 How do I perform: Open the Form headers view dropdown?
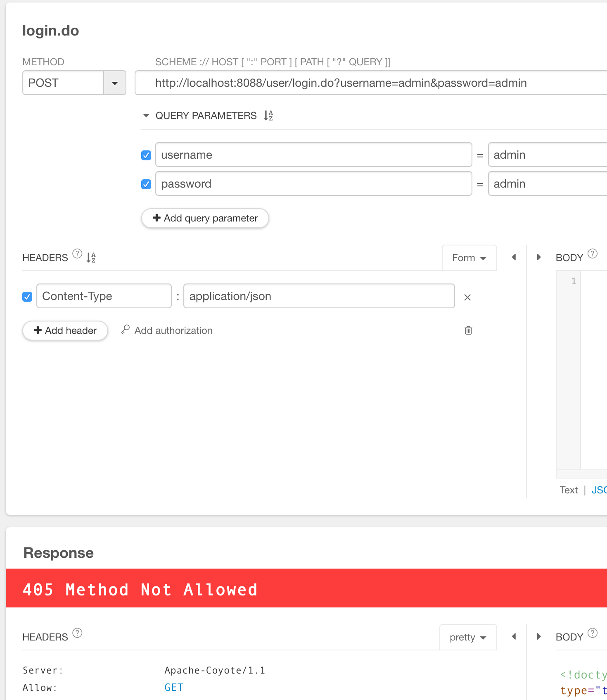(469, 258)
